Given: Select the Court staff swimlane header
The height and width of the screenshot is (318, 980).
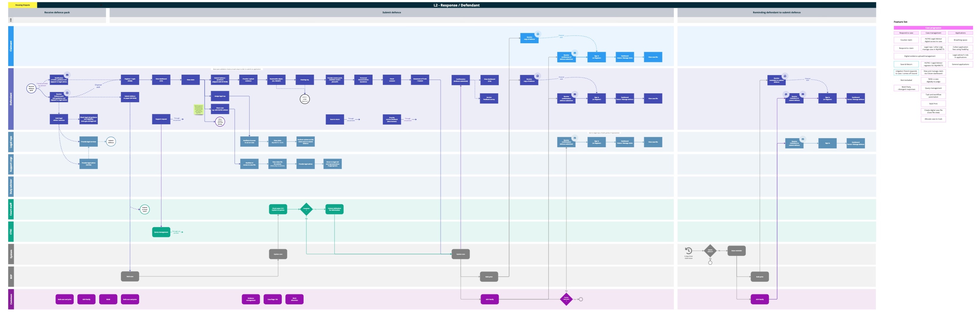Looking at the screenshot, I should coord(11,209).
